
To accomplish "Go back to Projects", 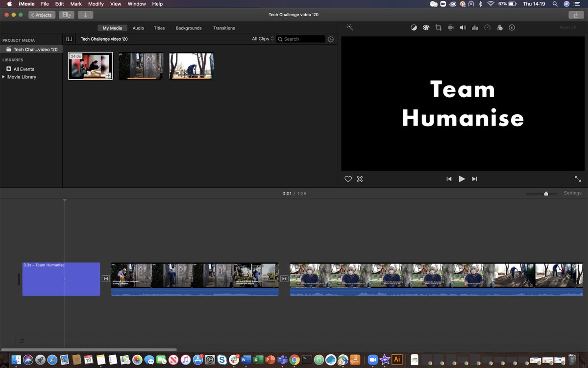I will pyautogui.click(x=42, y=15).
